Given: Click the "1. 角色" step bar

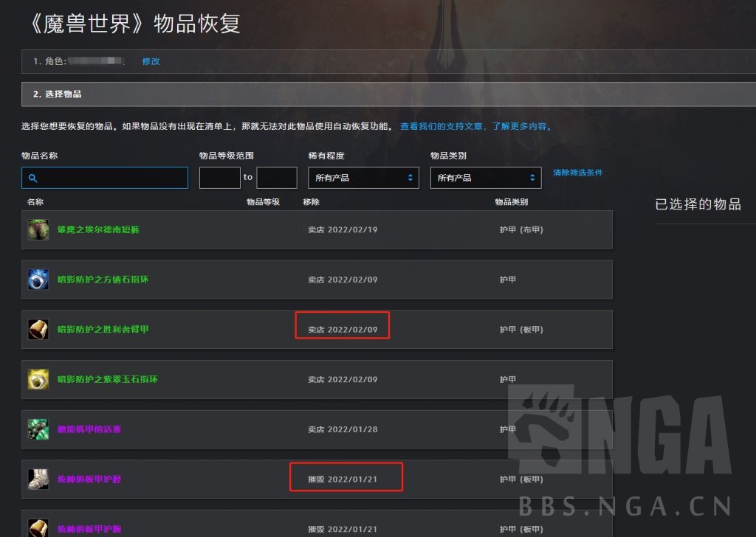Looking at the screenshot, I should (x=388, y=62).
